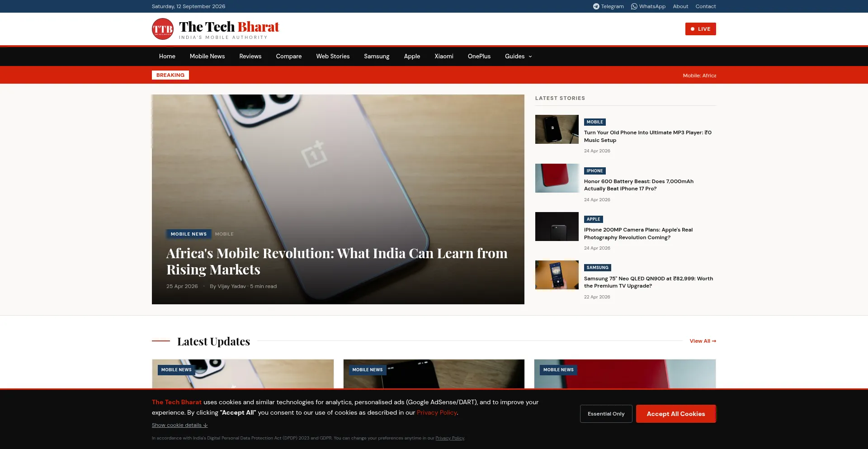Viewport: 868px width, 449px height.
Task: Open Compare menu item
Action: (289, 57)
